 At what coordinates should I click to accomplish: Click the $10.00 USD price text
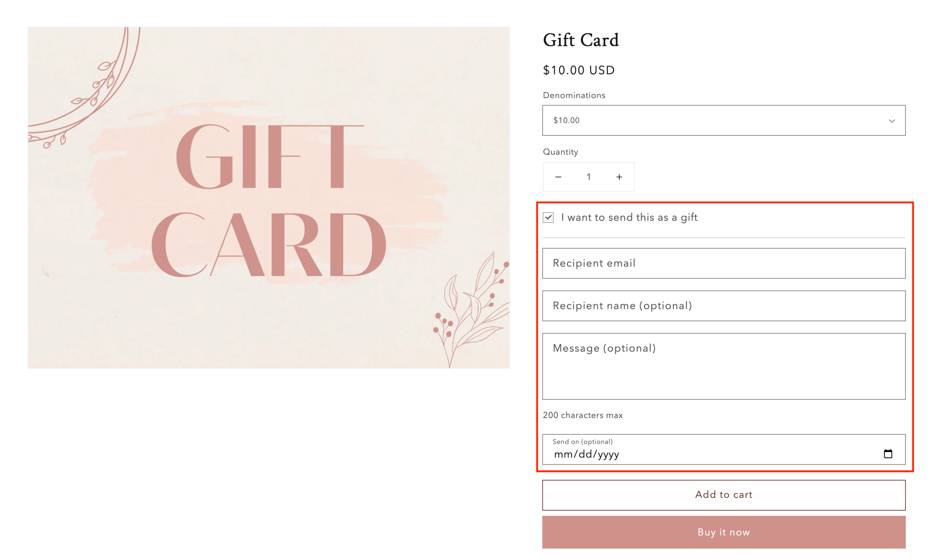click(x=578, y=70)
